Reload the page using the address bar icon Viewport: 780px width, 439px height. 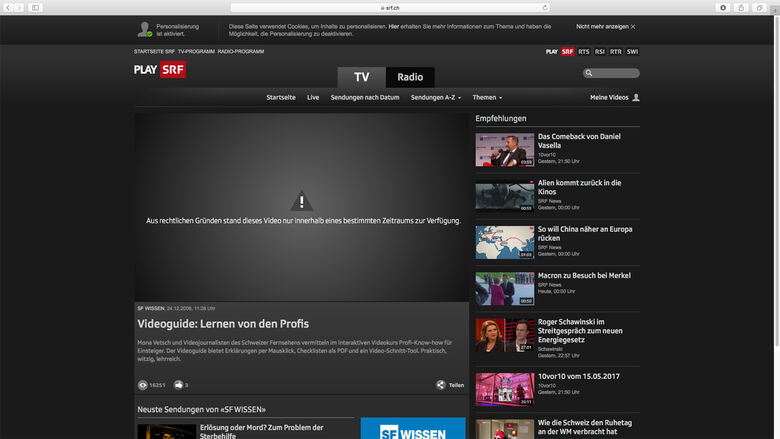point(545,7)
